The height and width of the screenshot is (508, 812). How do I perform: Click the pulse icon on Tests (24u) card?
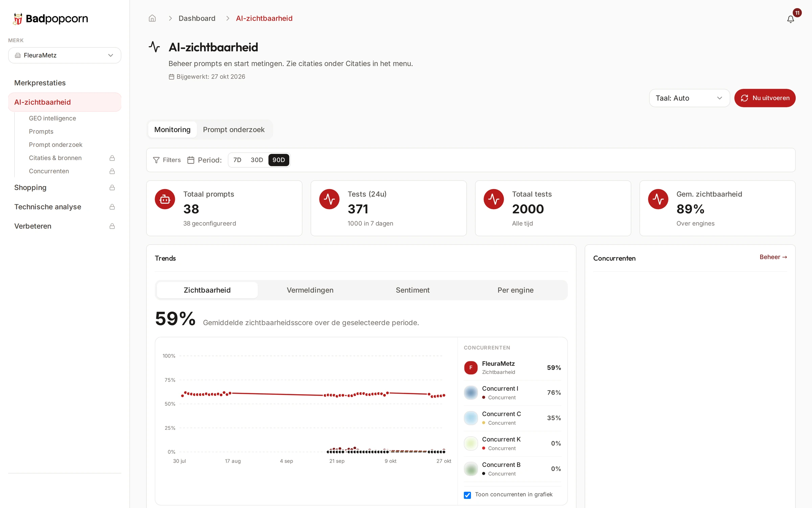pyautogui.click(x=329, y=199)
